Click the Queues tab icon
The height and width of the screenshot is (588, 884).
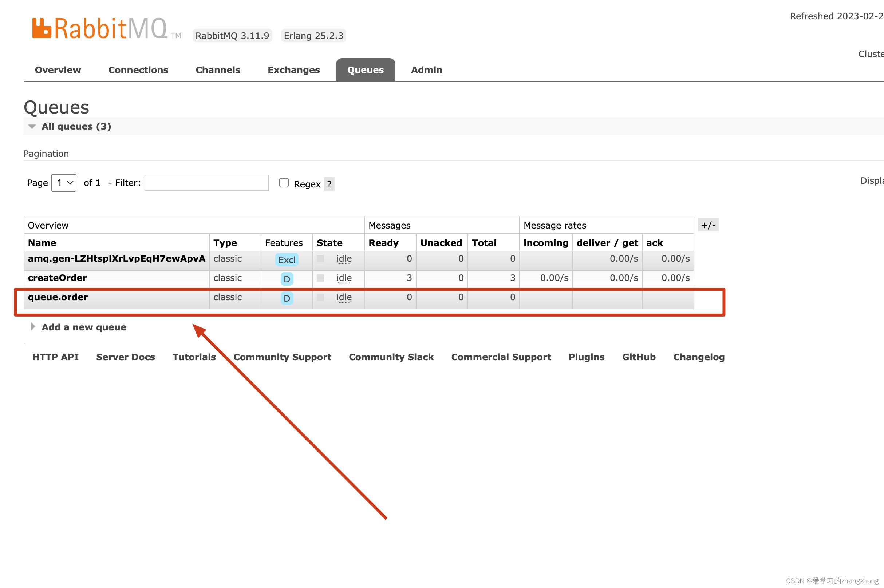pos(365,69)
